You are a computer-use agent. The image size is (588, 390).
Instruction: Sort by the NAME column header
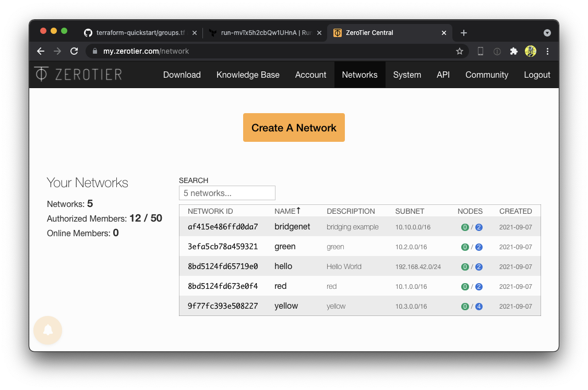click(287, 211)
